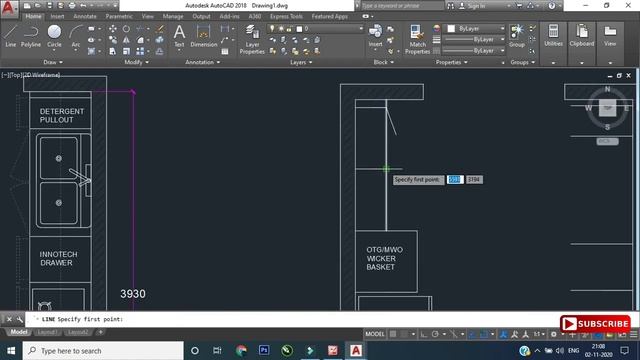This screenshot has width=640, height=360.
Task: Select the Line drawing tool
Action: (x=11, y=36)
